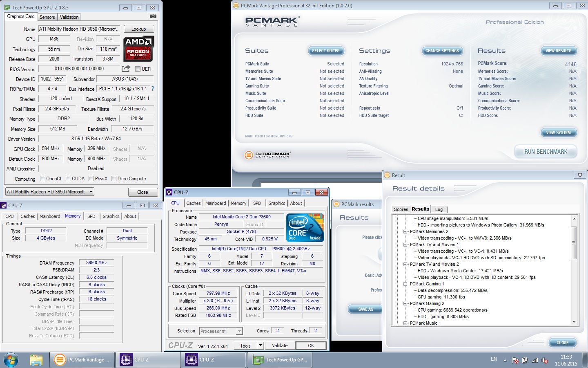
Task: Click the EN language indicator
Action: tap(494, 359)
